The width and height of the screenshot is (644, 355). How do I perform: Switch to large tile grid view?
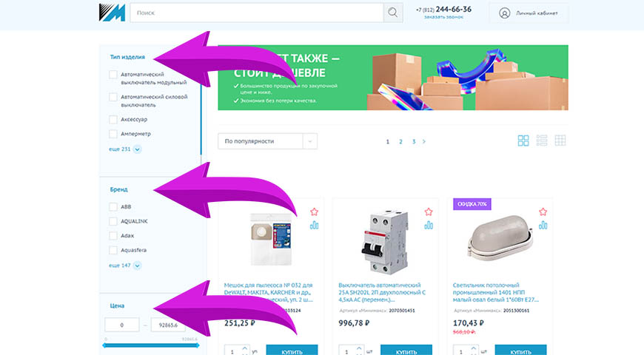[x=523, y=141]
